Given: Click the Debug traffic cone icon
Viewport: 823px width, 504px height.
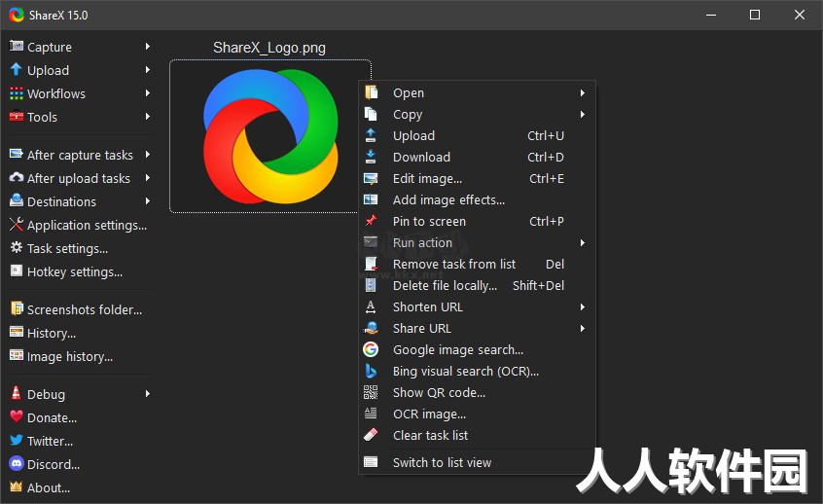Looking at the screenshot, I should 17,393.
